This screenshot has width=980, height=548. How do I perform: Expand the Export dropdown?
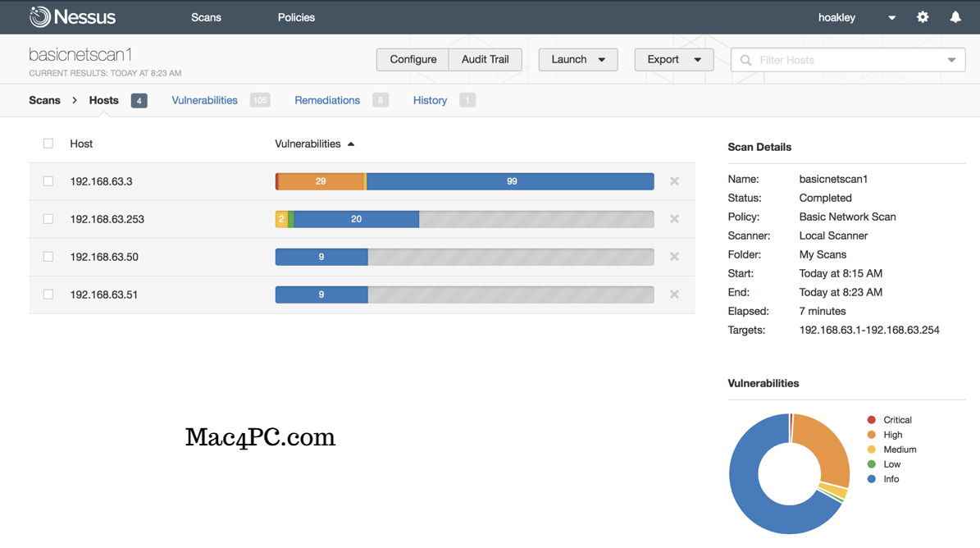coord(698,60)
